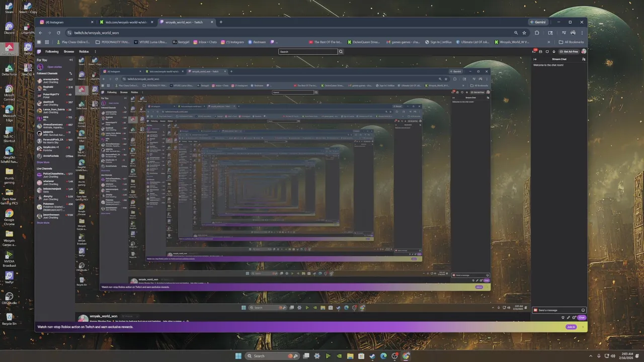
Task: Open the All Bookmarks folder
Action: 572,42
